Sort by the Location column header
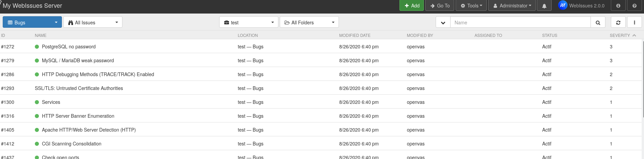Viewport: 644px width, 159px height. pos(248,36)
